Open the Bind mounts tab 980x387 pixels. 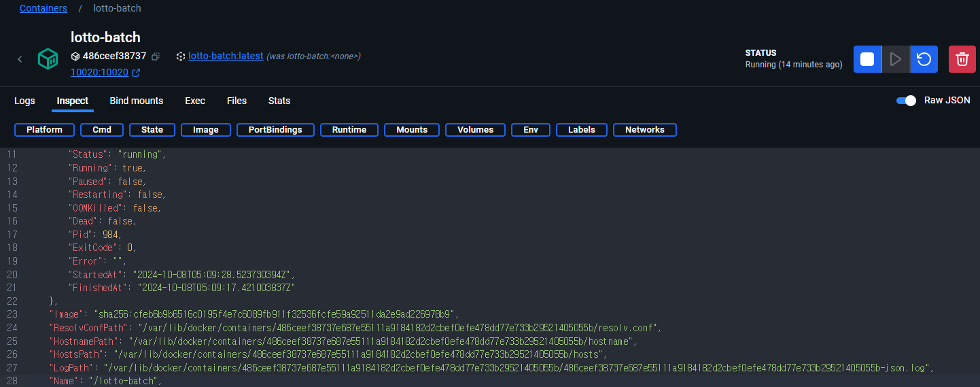point(137,101)
